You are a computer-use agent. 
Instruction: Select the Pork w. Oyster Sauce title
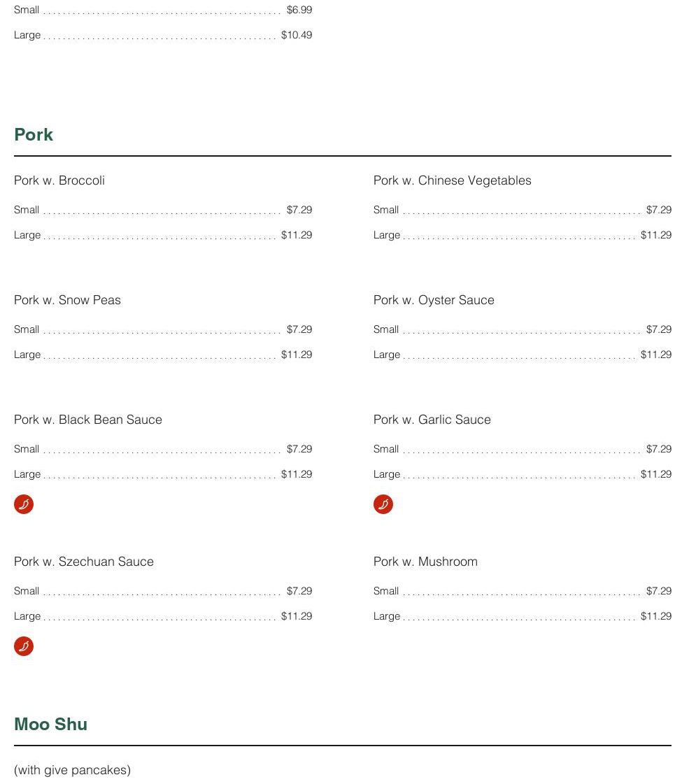(x=434, y=300)
